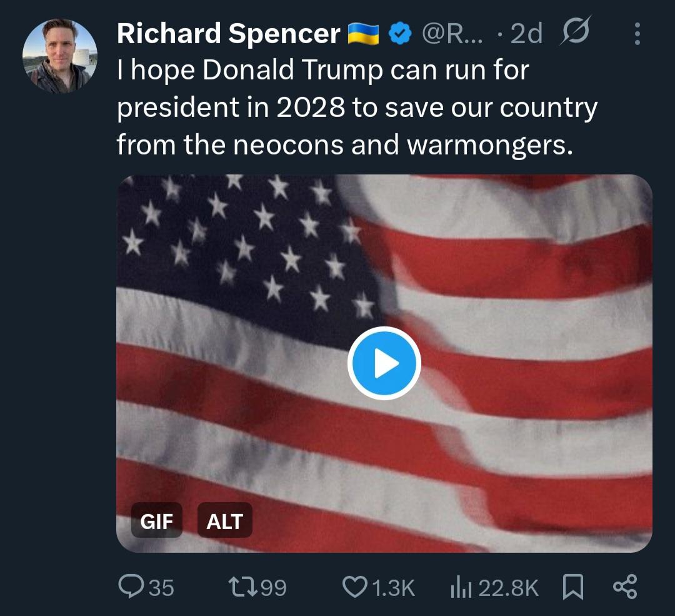This screenshot has width=675, height=616.
Task: Click the 1.3K likes count
Action: click(x=393, y=587)
